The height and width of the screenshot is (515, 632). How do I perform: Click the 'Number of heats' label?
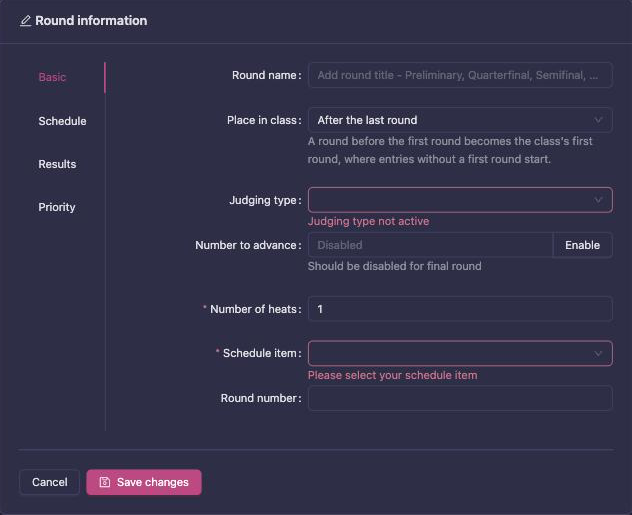[x=254, y=309]
